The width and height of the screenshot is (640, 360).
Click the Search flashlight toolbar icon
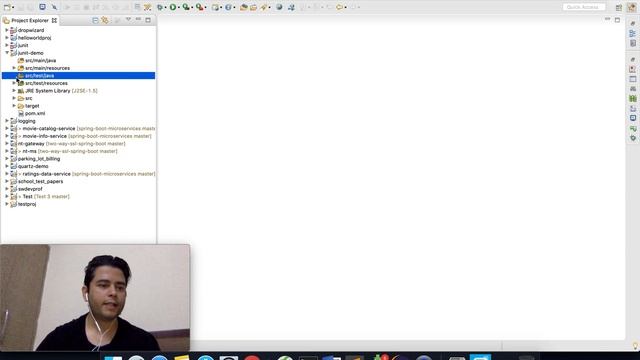tap(264, 7)
